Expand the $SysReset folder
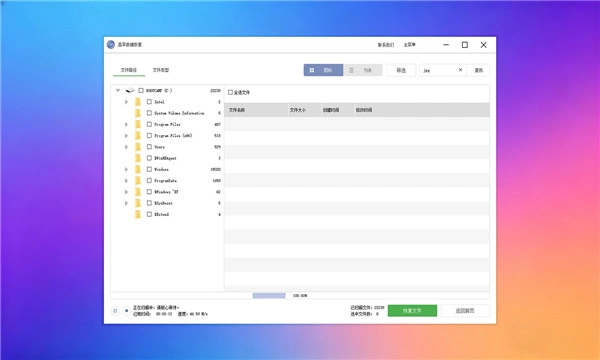 (x=126, y=203)
